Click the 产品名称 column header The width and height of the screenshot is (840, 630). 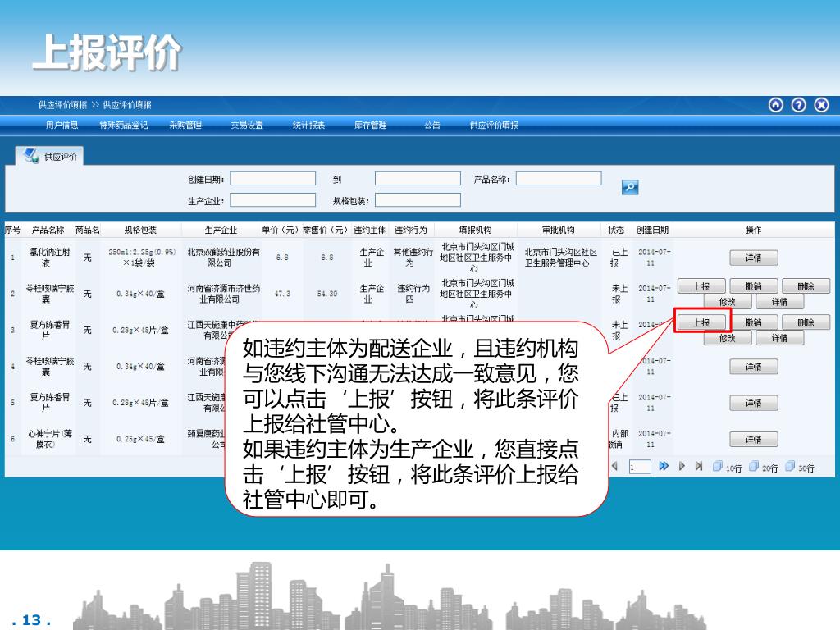48,230
